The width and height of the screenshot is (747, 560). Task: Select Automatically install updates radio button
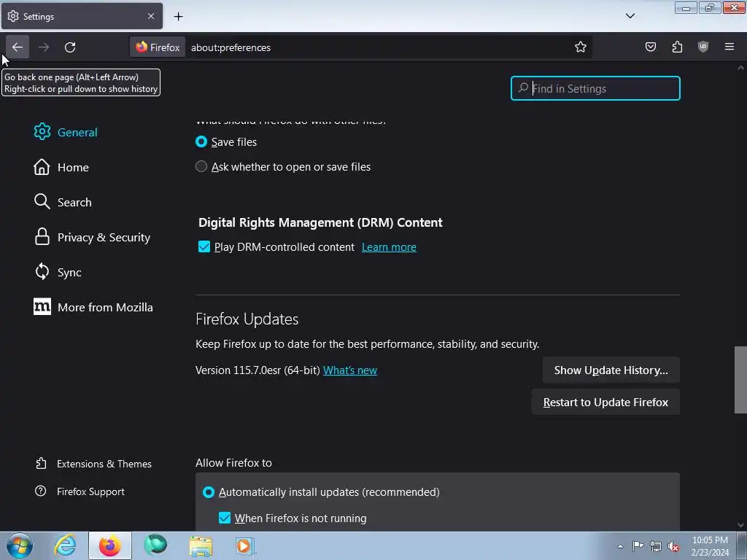(208, 492)
